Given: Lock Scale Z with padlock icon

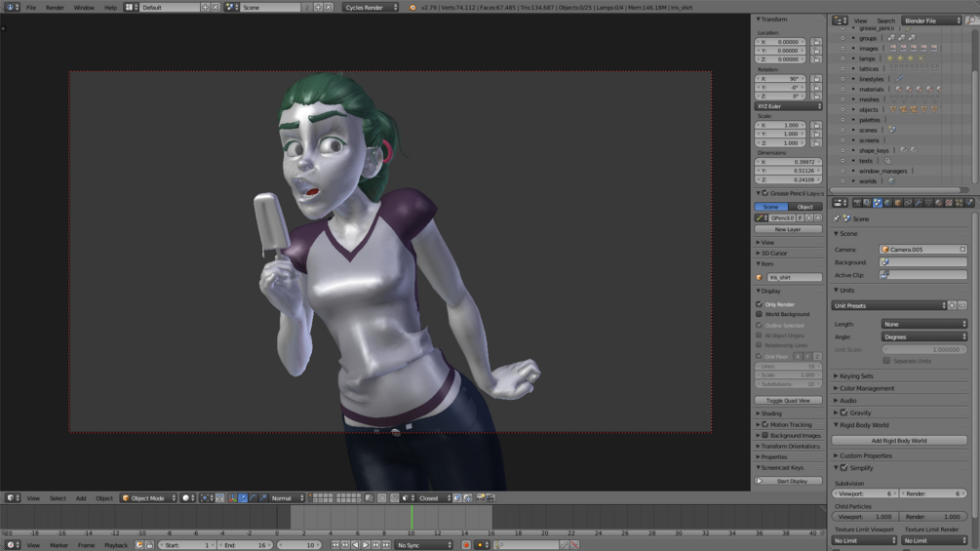Looking at the screenshot, I should coord(816,143).
